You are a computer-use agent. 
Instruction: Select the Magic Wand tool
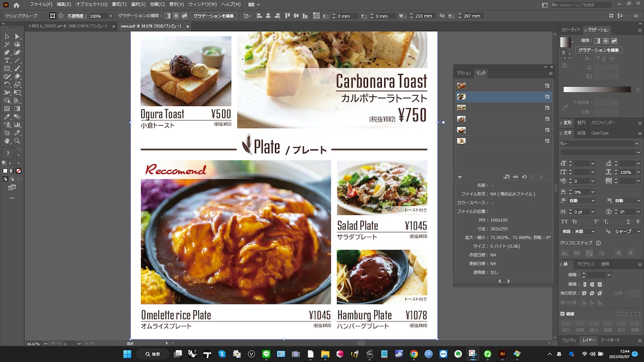pyautogui.click(x=7, y=45)
